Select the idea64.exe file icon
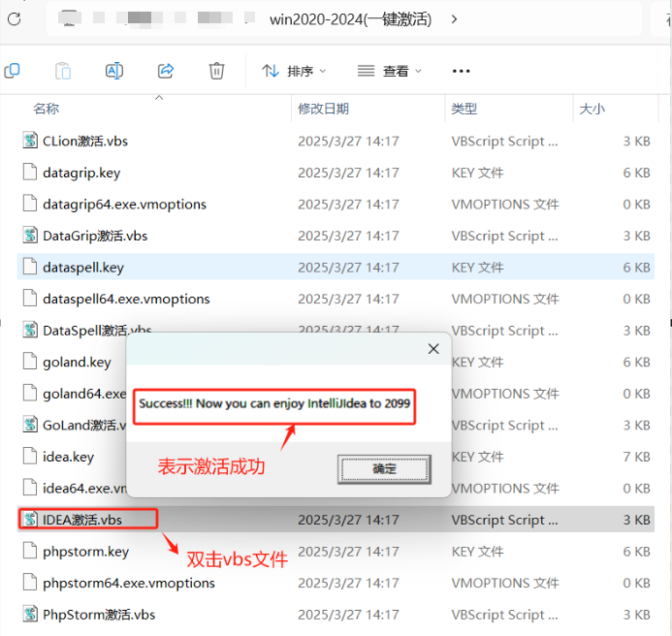672x636 pixels. [30, 488]
